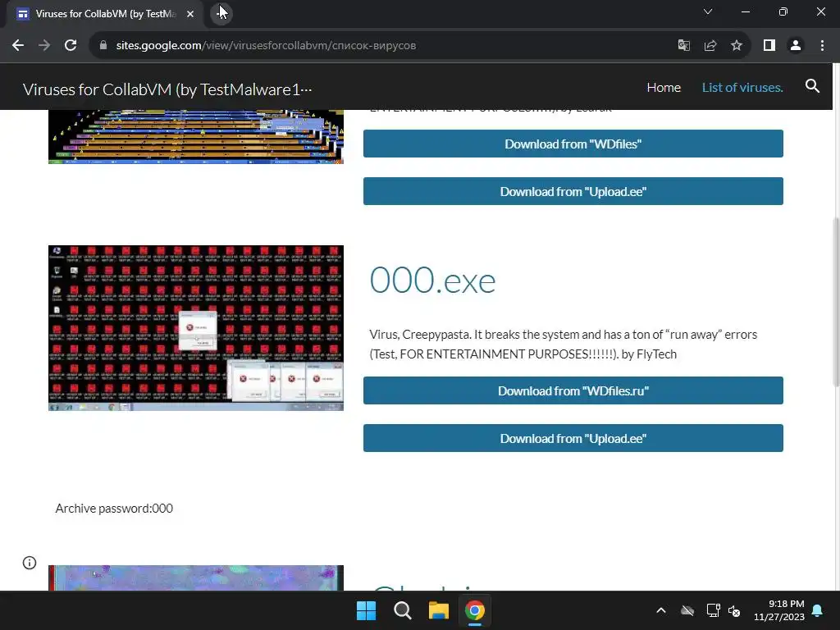
Task: Click the muted volume tray icon
Action: [734, 610]
